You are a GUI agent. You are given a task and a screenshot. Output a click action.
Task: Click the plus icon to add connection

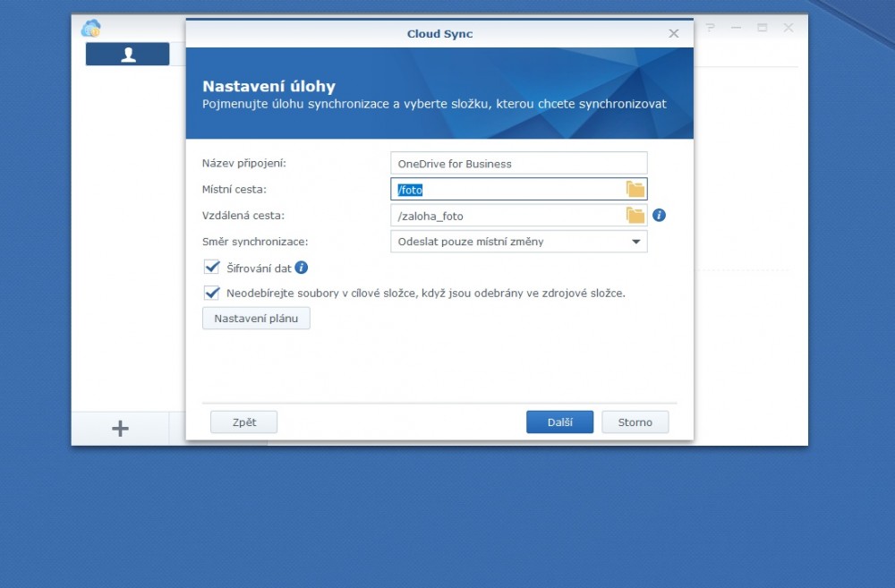pyautogui.click(x=120, y=429)
